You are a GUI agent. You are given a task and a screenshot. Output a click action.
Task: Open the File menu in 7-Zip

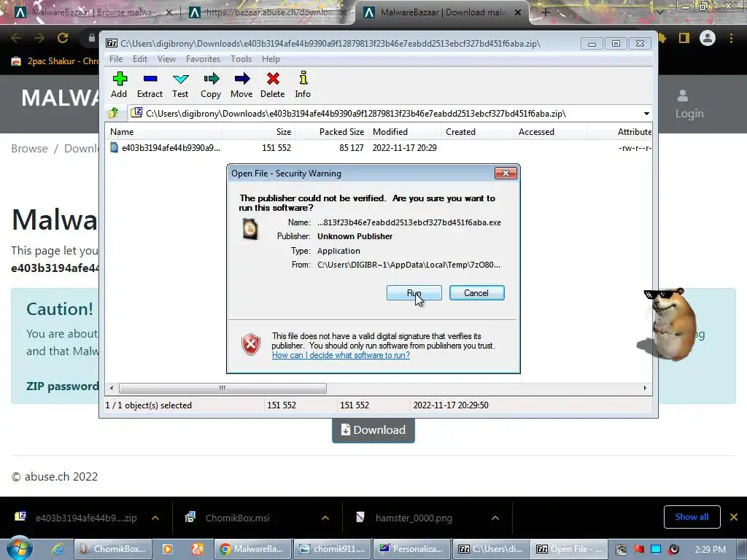click(116, 59)
